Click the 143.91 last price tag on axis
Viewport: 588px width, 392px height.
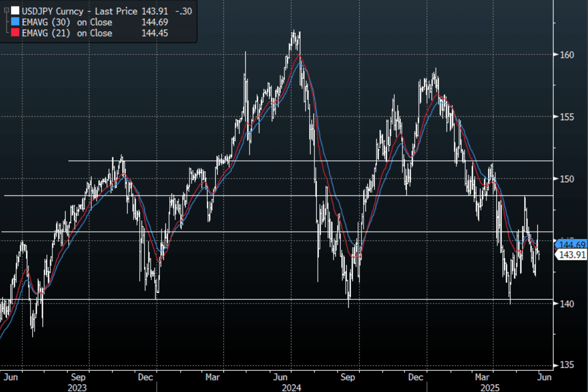[571, 255]
